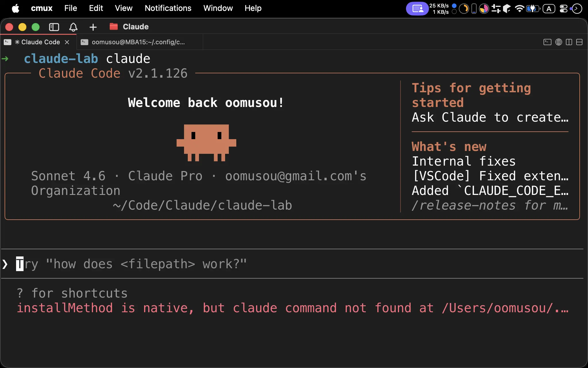Click the 'Sonnet 4.6' model text
Viewport: 588px width, 368px height.
point(68,176)
